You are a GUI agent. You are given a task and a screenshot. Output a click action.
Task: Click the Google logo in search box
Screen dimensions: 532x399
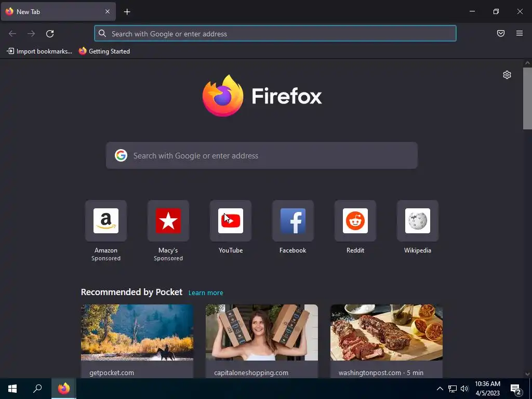pos(121,155)
